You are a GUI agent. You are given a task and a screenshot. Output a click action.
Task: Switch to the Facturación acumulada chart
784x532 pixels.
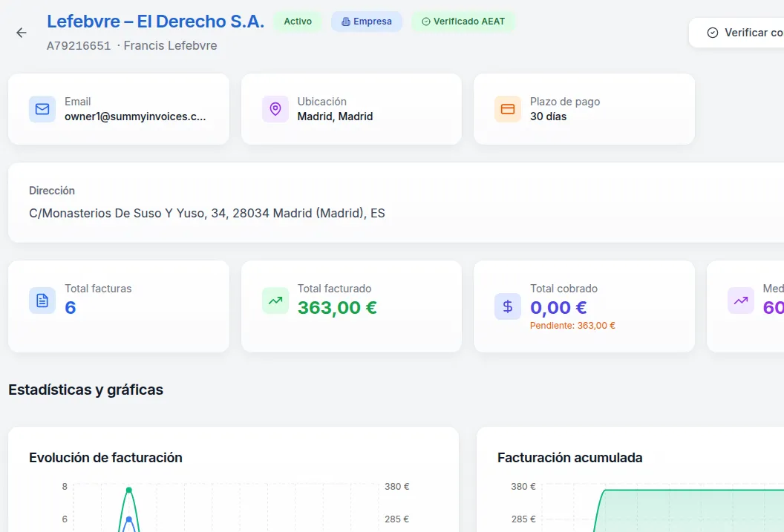click(569, 458)
